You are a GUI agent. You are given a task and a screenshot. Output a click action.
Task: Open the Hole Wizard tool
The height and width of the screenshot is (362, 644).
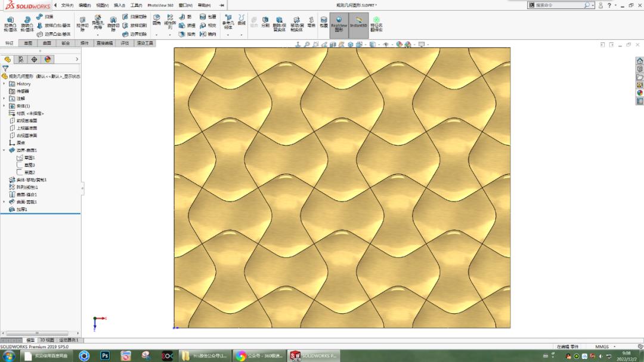tap(98, 21)
